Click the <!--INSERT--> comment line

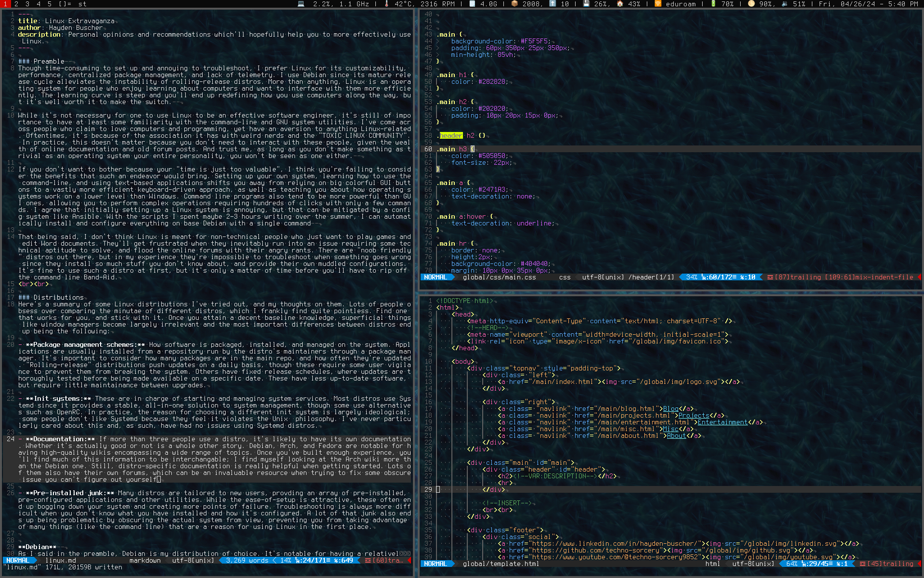507,503
